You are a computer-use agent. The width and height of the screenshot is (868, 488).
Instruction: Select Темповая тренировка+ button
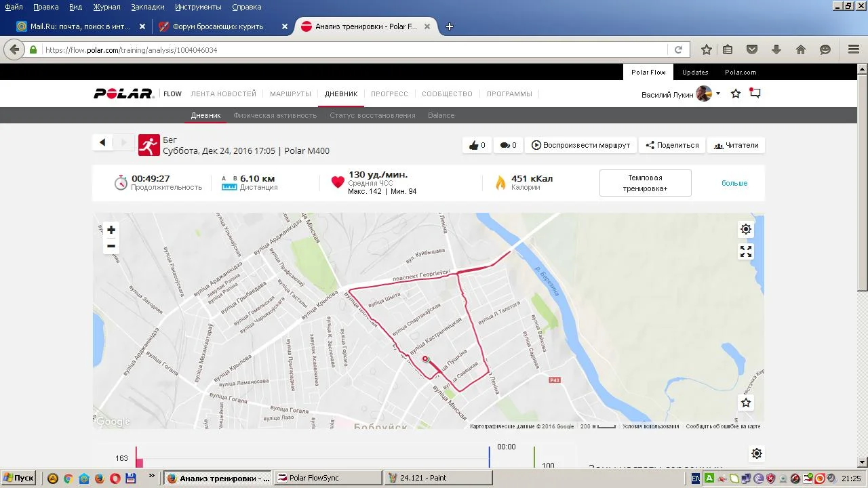coord(645,183)
